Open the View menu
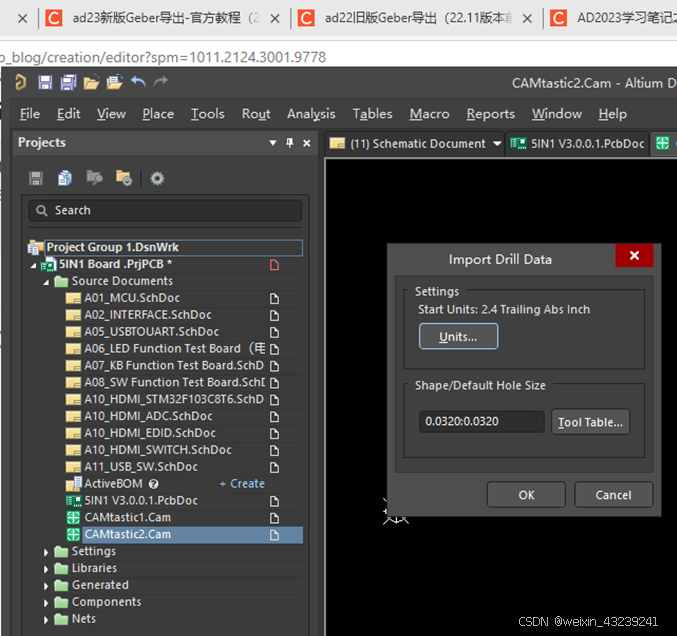The height and width of the screenshot is (636, 677). tap(111, 114)
